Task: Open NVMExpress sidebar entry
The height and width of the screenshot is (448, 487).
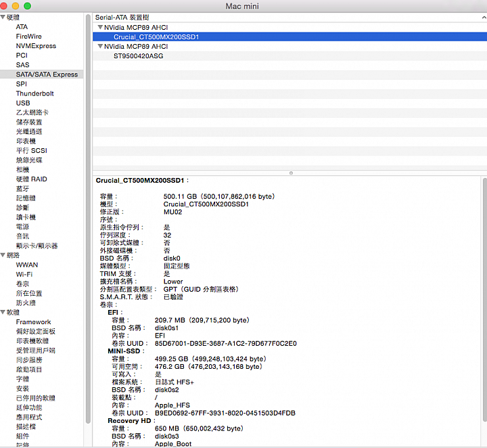Action: 36,46
